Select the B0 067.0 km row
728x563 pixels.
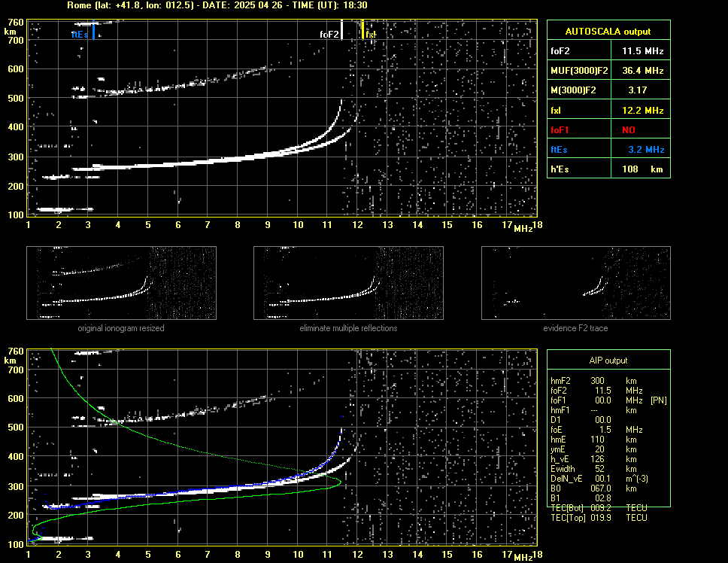[x=593, y=488]
